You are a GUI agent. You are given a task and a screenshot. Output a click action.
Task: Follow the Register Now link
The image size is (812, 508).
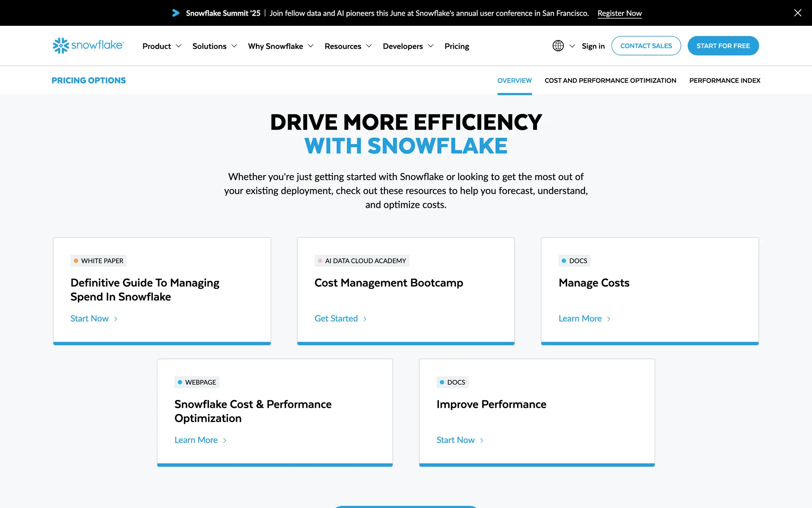tap(619, 13)
